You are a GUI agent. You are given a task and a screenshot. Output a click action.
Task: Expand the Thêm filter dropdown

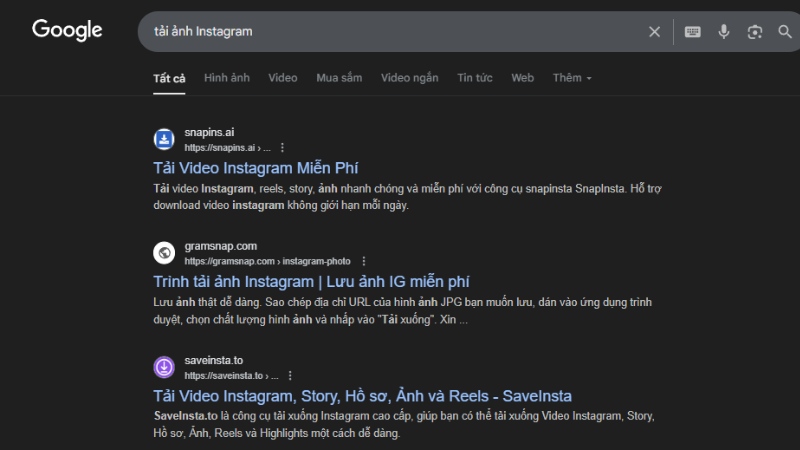[x=572, y=78]
